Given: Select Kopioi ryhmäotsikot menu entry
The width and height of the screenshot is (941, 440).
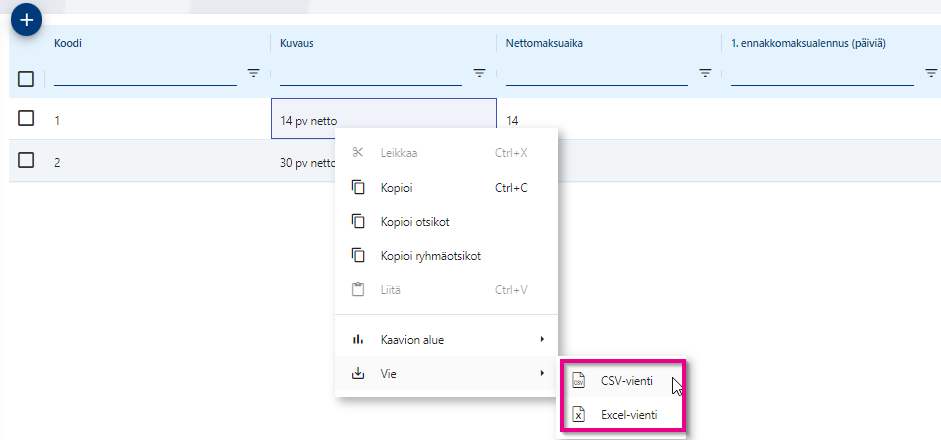Looking at the screenshot, I should tap(431, 255).
